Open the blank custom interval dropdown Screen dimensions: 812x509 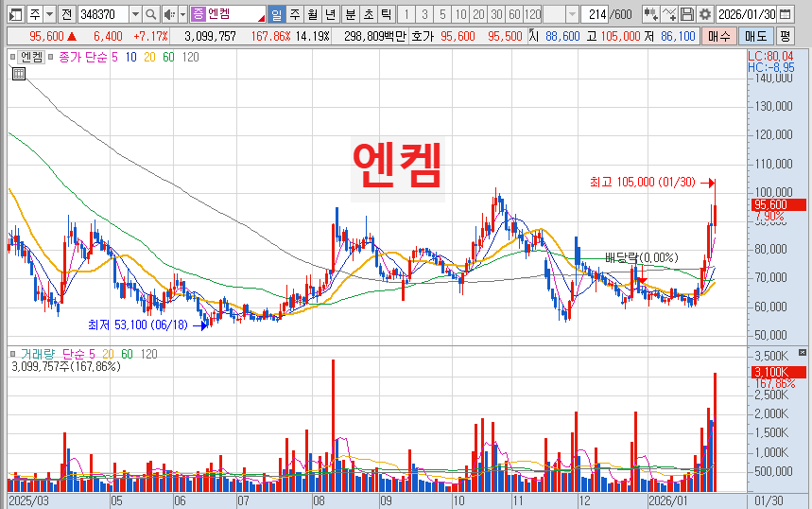click(x=572, y=14)
